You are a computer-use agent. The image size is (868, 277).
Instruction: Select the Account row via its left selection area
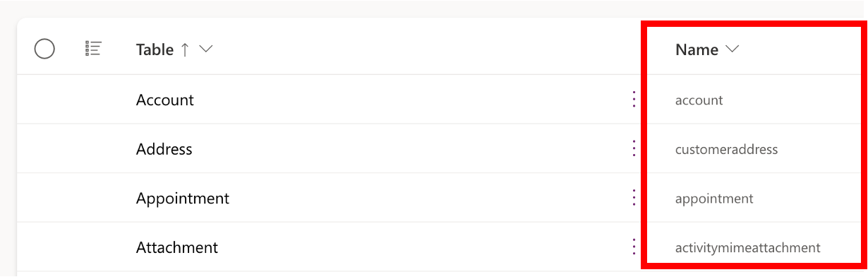44,100
